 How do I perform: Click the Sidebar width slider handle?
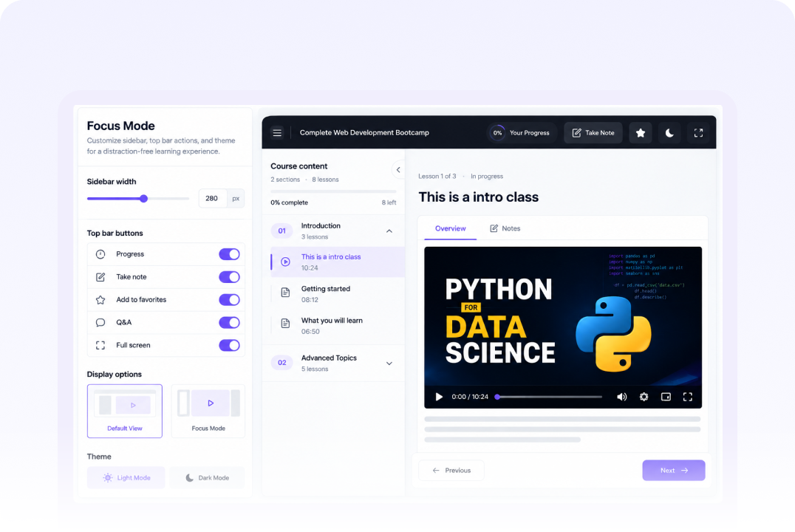point(143,198)
